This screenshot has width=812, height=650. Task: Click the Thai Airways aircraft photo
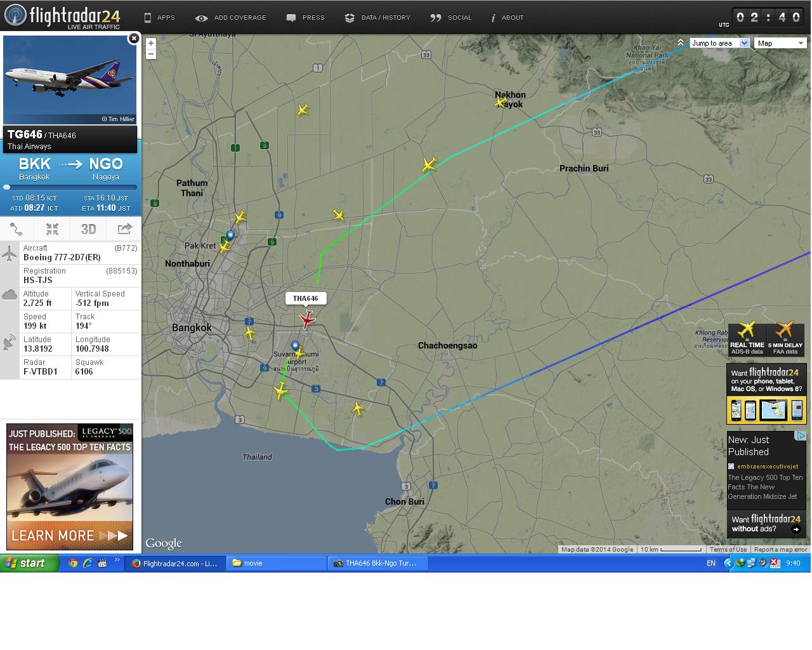(x=70, y=80)
